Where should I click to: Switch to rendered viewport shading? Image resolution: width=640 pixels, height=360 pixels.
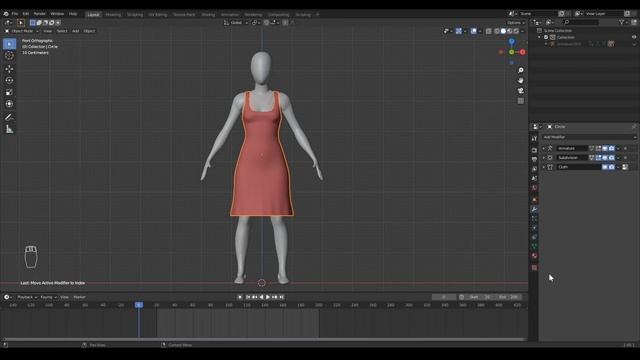pyautogui.click(x=516, y=31)
